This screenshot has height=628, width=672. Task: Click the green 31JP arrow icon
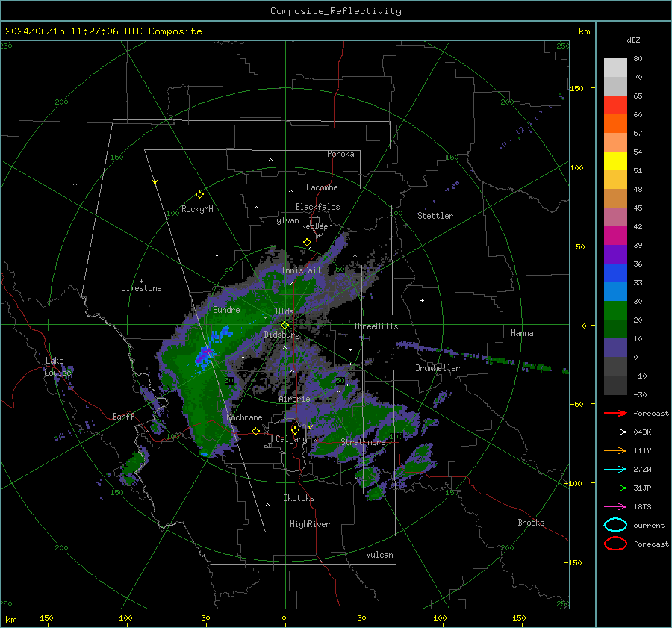pos(615,488)
